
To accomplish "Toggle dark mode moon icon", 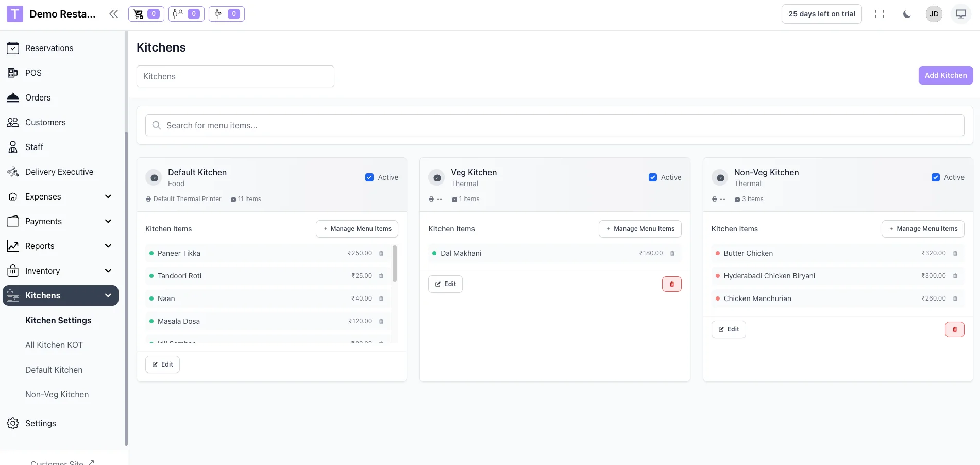I will pos(907,14).
